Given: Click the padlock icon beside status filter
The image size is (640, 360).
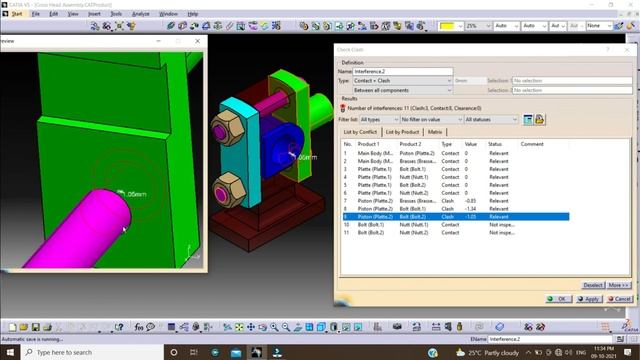Looking at the screenshot, I should 540,120.
